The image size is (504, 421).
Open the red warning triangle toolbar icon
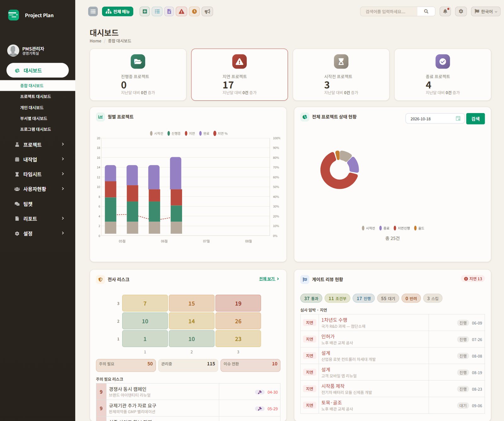pyautogui.click(x=181, y=11)
